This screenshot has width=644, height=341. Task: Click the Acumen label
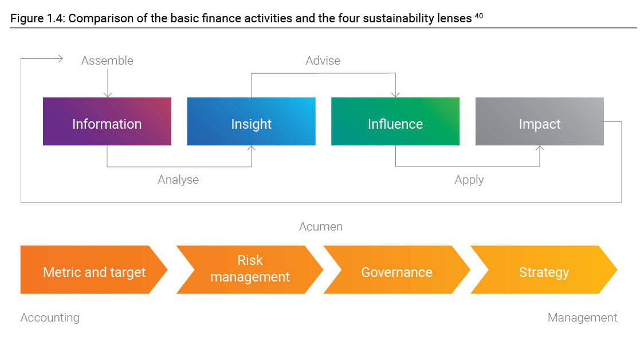click(321, 227)
